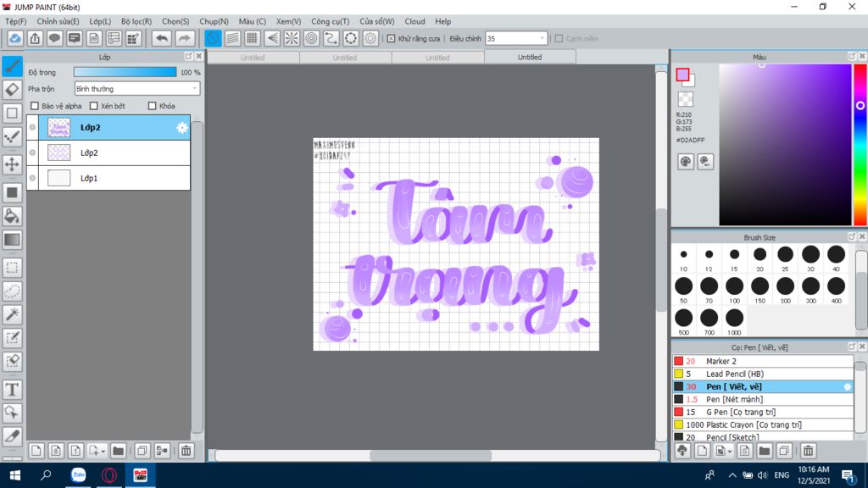Select the Plastic Crayon [Cọ trang trí] brush
Screen dimensions: 868x488
coord(763,425)
